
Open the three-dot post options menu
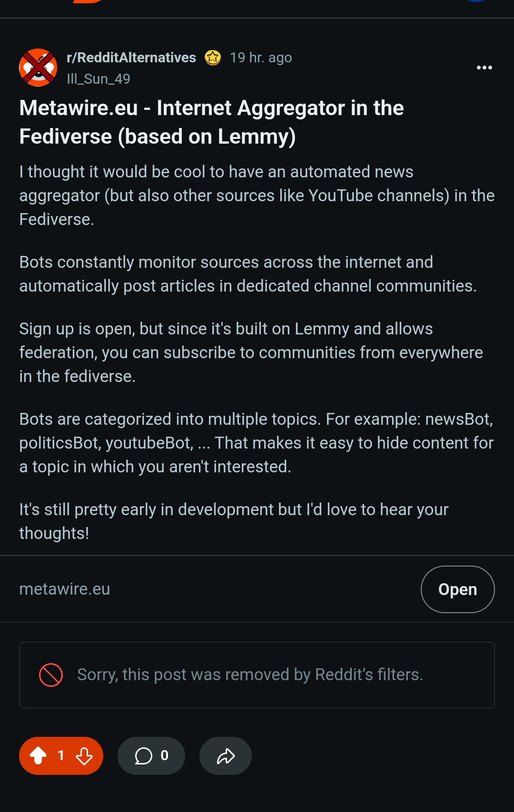pos(484,68)
